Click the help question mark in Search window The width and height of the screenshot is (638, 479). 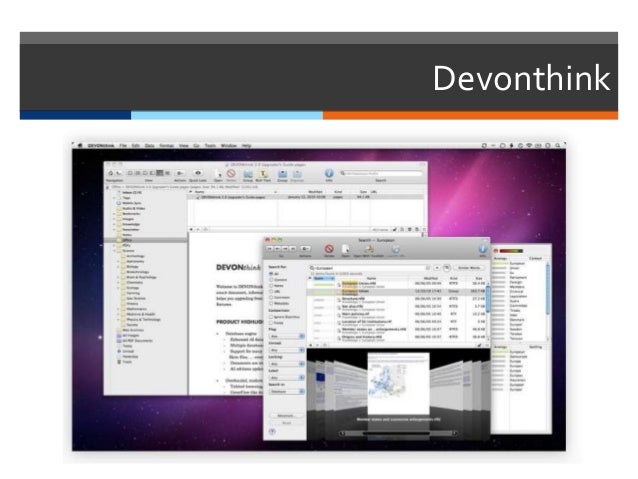(x=272, y=432)
